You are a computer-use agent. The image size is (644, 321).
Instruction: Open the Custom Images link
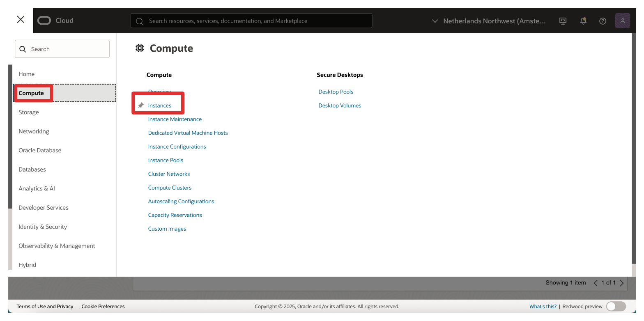[x=167, y=229]
